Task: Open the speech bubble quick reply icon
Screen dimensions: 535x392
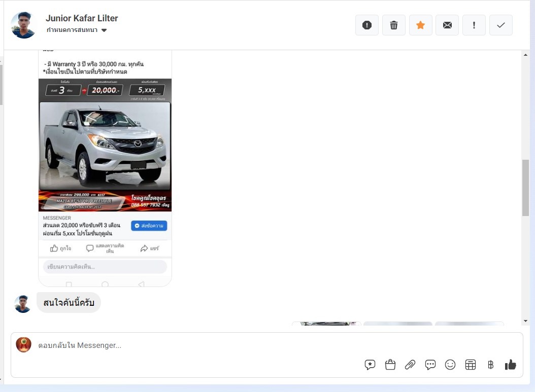Action: [x=430, y=365]
